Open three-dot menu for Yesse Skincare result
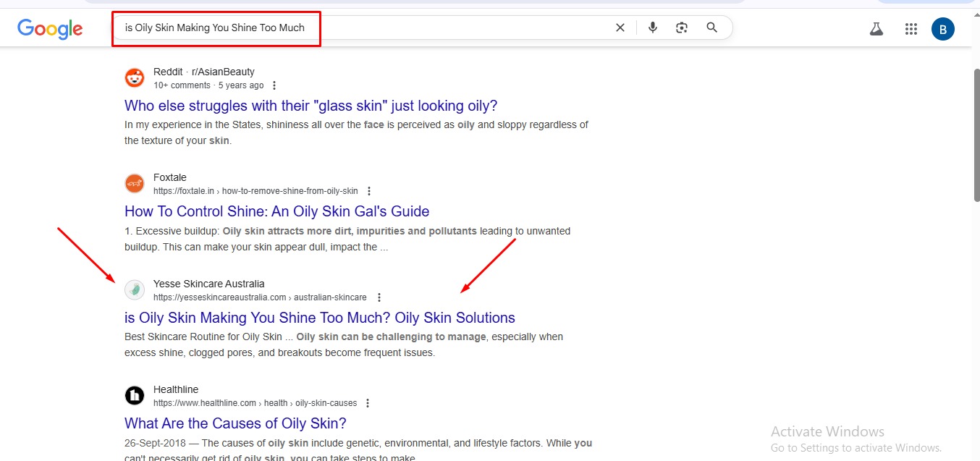Image resolution: width=980 pixels, height=461 pixels. pos(379,297)
